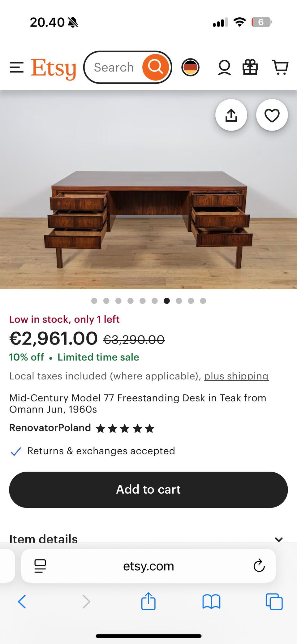297x644 pixels.
Task: Tap the orange search magnifier button
Action: [x=155, y=67]
